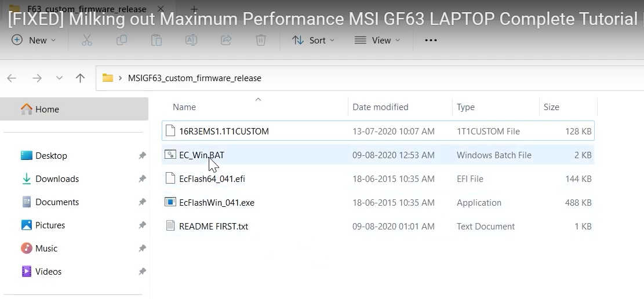
Task: Click the 144 KB size cell
Action: 577,179
